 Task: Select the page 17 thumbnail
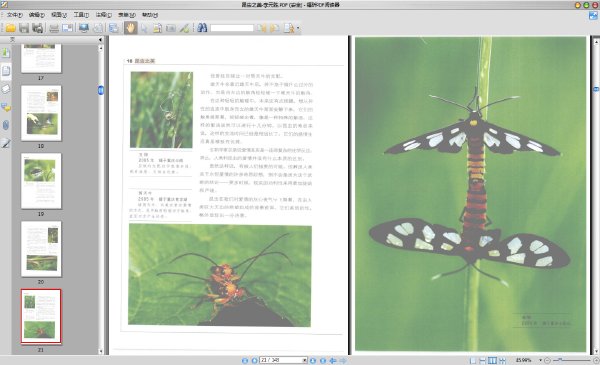coord(41,58)
